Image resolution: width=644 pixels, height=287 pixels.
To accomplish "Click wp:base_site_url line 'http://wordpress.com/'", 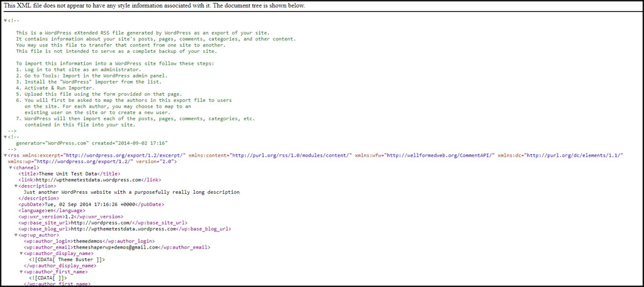I will pyautogui.click(x=103, y=223).
